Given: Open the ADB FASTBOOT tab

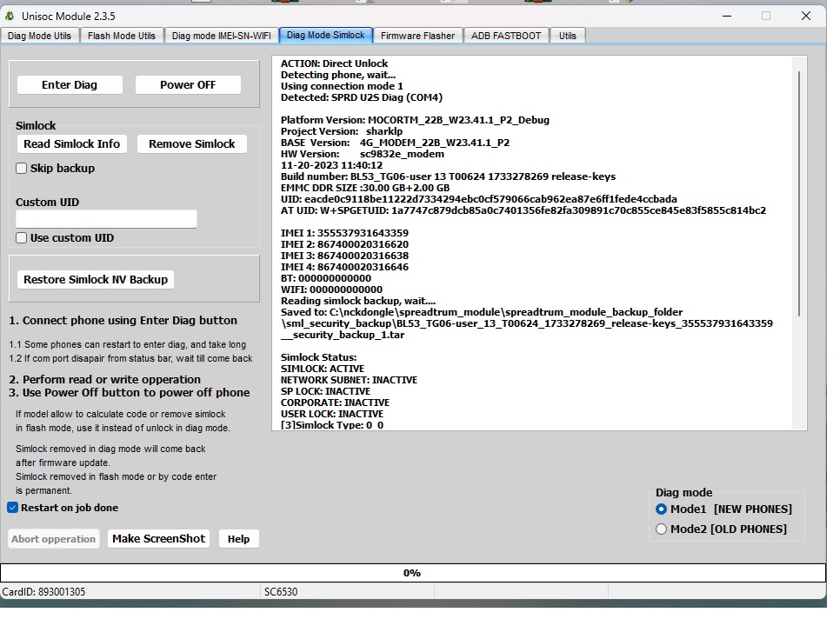Looking at the screenshot, I should (506, 36).
